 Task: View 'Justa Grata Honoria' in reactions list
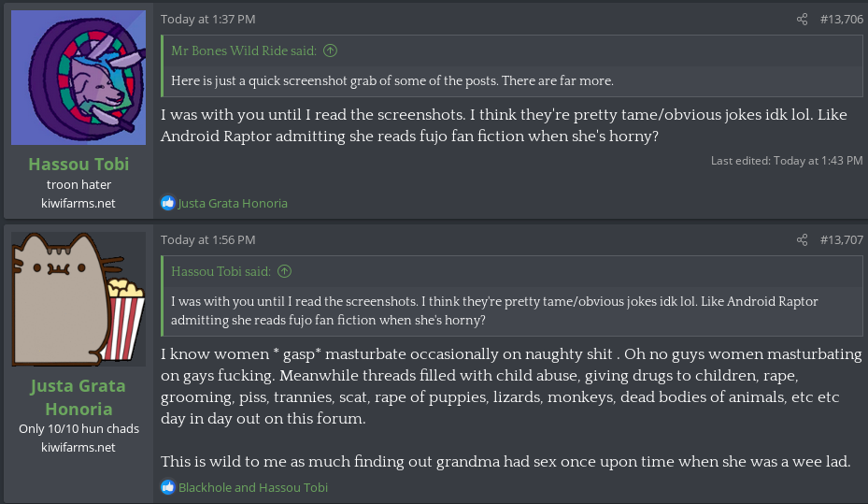233,203
